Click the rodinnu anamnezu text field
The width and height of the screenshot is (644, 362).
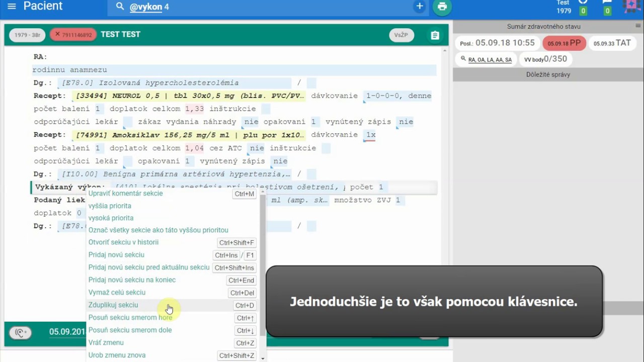click(x=234, y=70)
